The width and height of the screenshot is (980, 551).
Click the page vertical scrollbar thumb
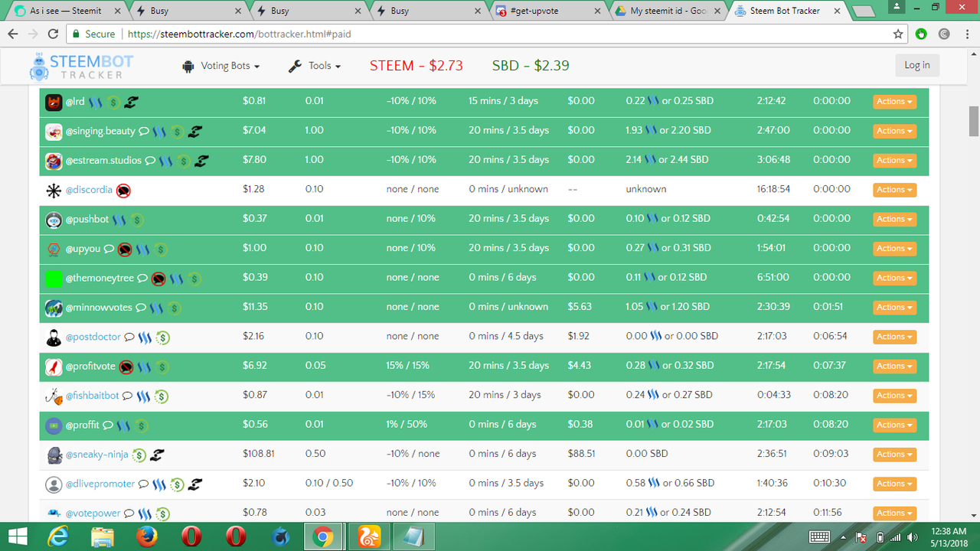[x=974, y=121]
